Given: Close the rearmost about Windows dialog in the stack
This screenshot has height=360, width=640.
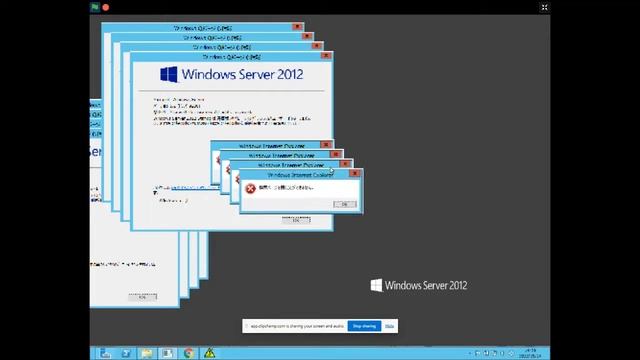Looking at the screenshot, I should coord(297,27).
